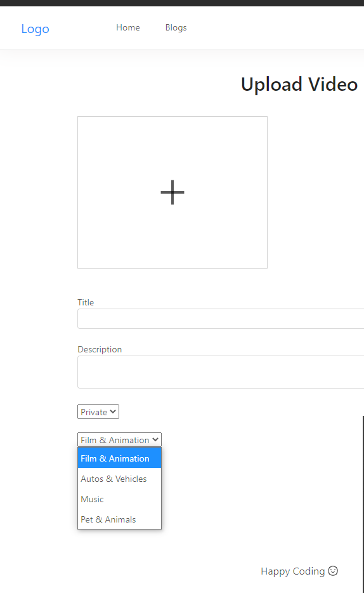The image size is (364, 593).
Task: Pick the Music category option
Action: (119, 499)
